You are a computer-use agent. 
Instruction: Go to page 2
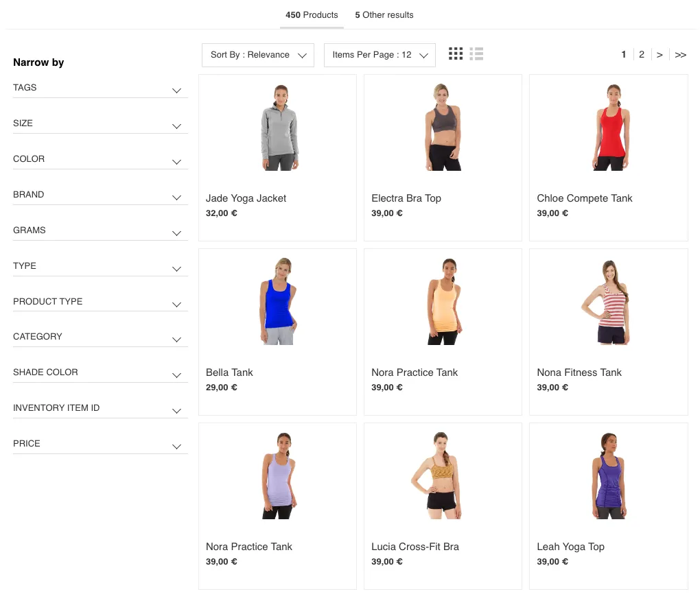642,54
